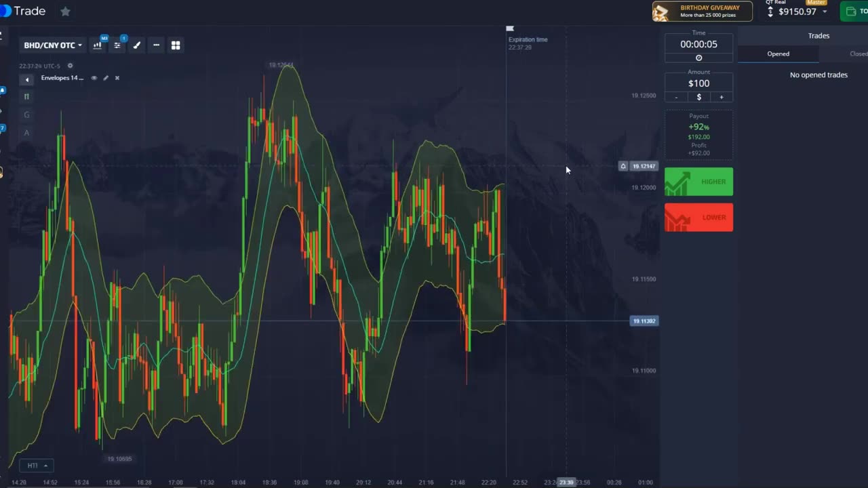Click the $100 amount field
Screen dimensions: 868x488
698,83
